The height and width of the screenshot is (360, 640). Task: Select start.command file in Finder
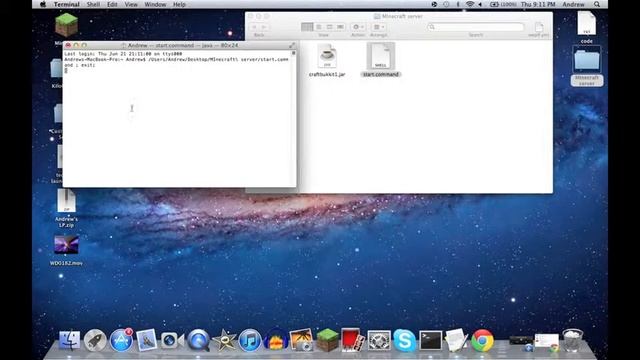pyautogui.click(x=380, y=60)
